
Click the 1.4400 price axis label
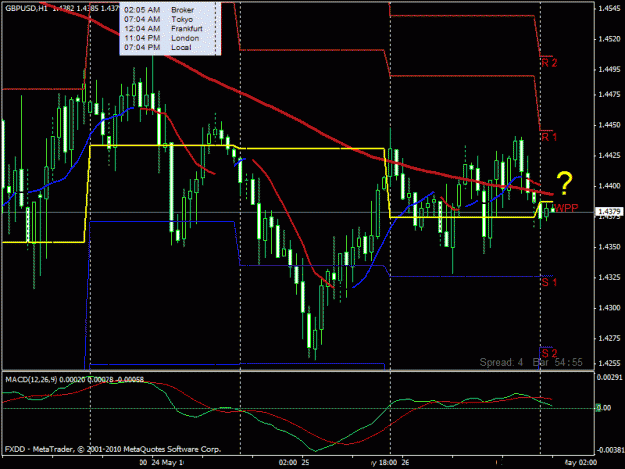coord(609,186)
